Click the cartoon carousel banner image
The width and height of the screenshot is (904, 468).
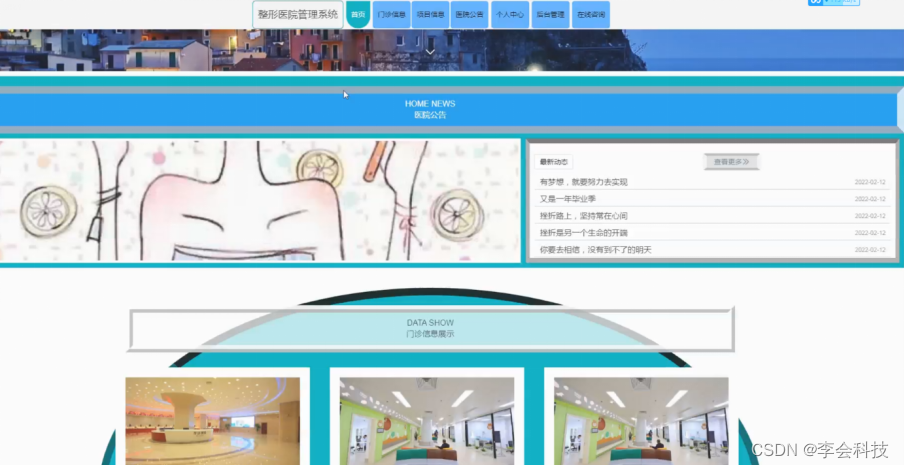click(x=260, y=201)
